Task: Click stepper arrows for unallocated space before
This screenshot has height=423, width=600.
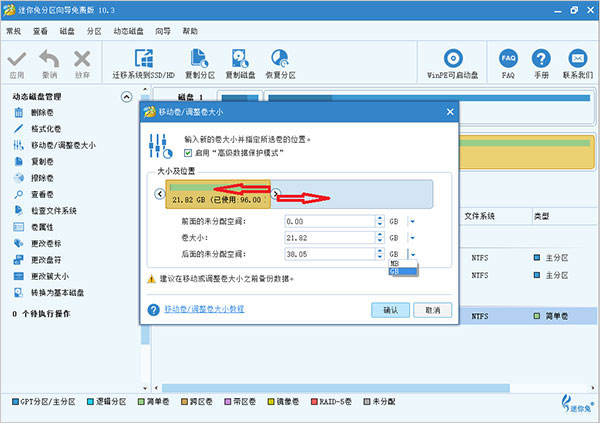Action: pos(380,221)
